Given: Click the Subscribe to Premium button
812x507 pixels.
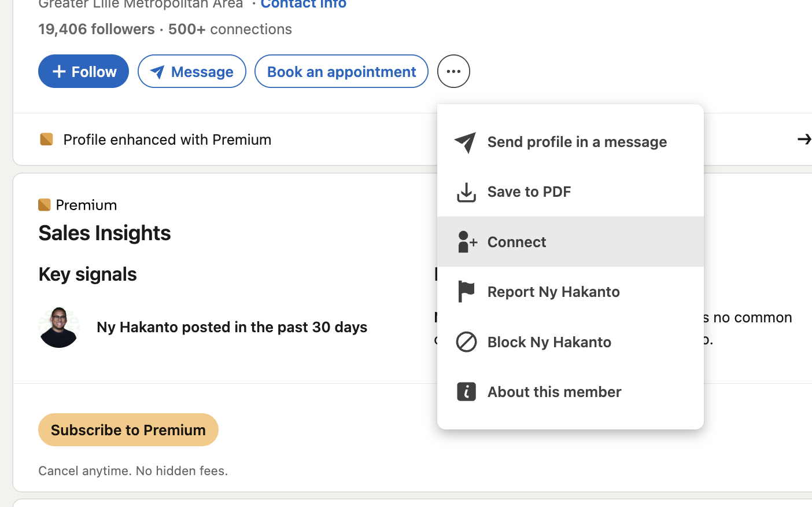Looking at the screenshot, I should click(x=128, y=430).
